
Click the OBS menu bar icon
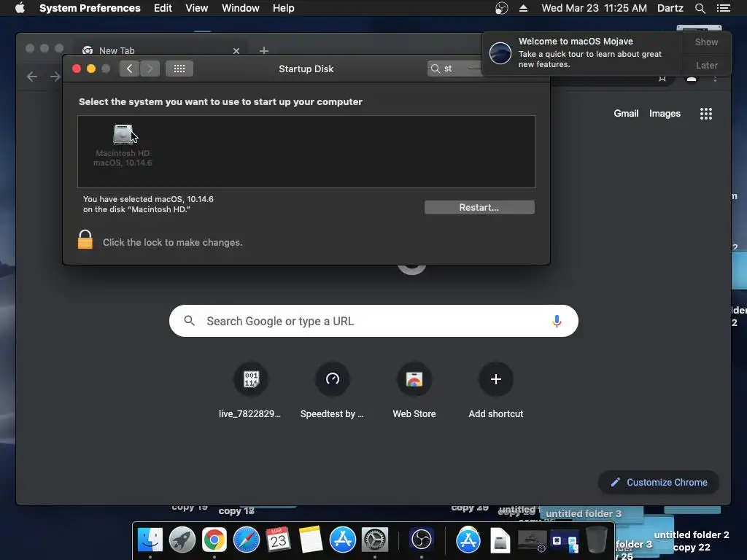[x=501, y=8]
